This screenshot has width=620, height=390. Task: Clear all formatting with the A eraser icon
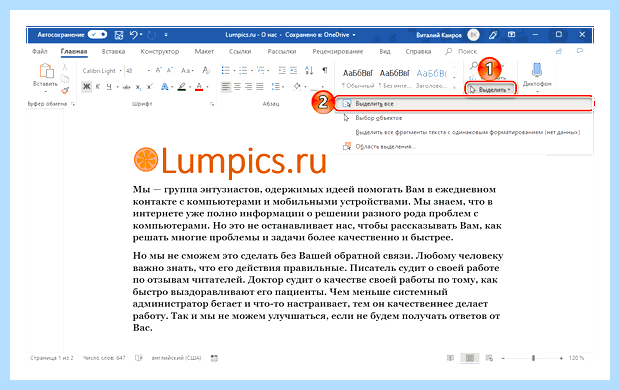pos(206,70)
